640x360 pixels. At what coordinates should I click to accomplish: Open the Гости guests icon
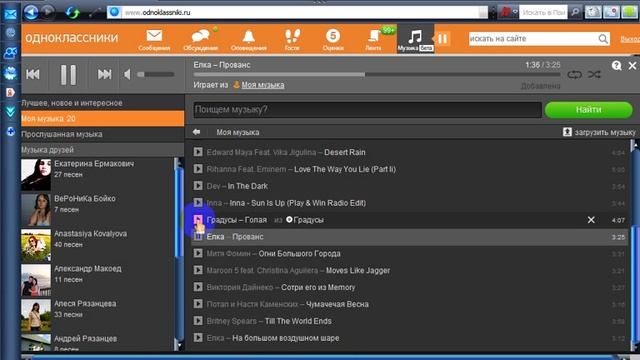point(292,40)
